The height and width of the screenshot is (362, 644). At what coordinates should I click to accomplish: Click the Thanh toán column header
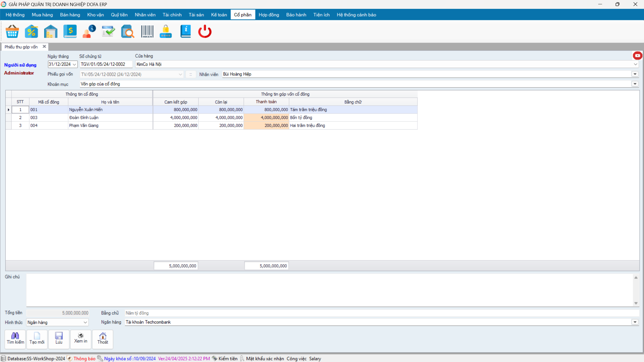click(x=266, y=102)
